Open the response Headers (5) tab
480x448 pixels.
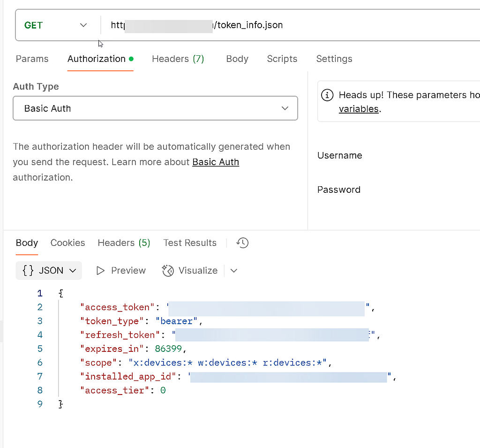(124, 243)
